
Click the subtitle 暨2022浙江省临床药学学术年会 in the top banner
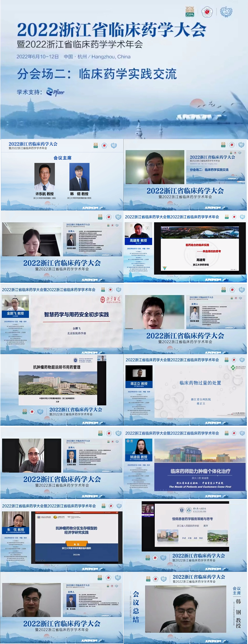tap(80, 44)
